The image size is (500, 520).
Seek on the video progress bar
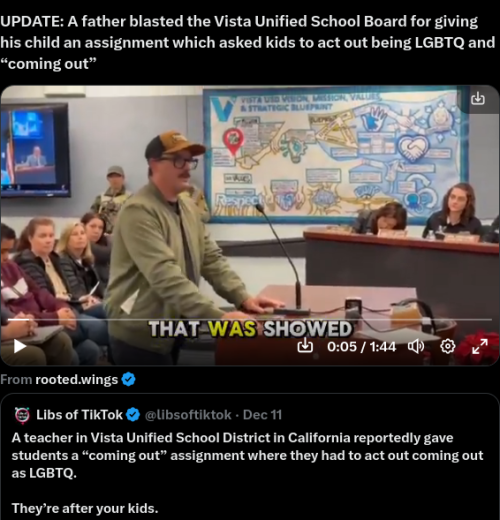click(250, 319)
